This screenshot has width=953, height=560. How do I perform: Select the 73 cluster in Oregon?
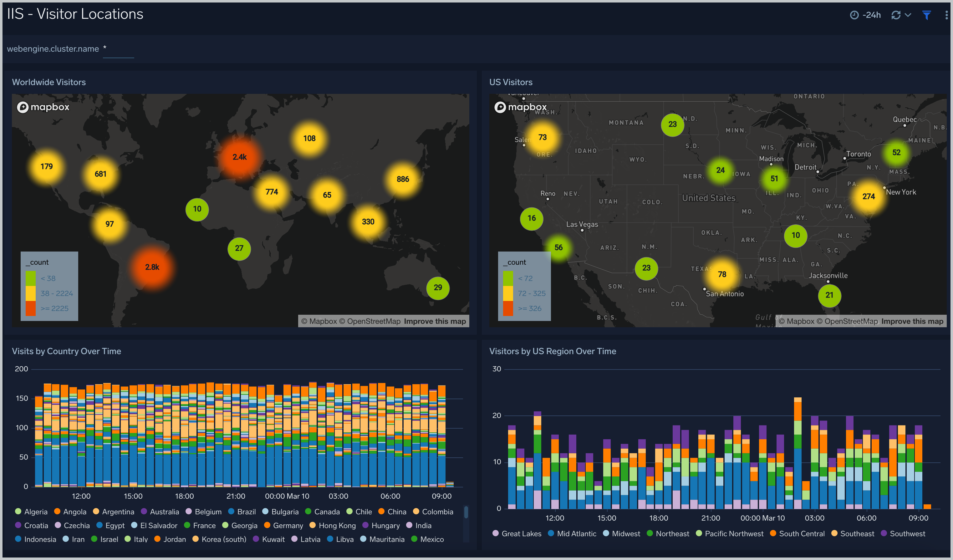pos(542,137)
